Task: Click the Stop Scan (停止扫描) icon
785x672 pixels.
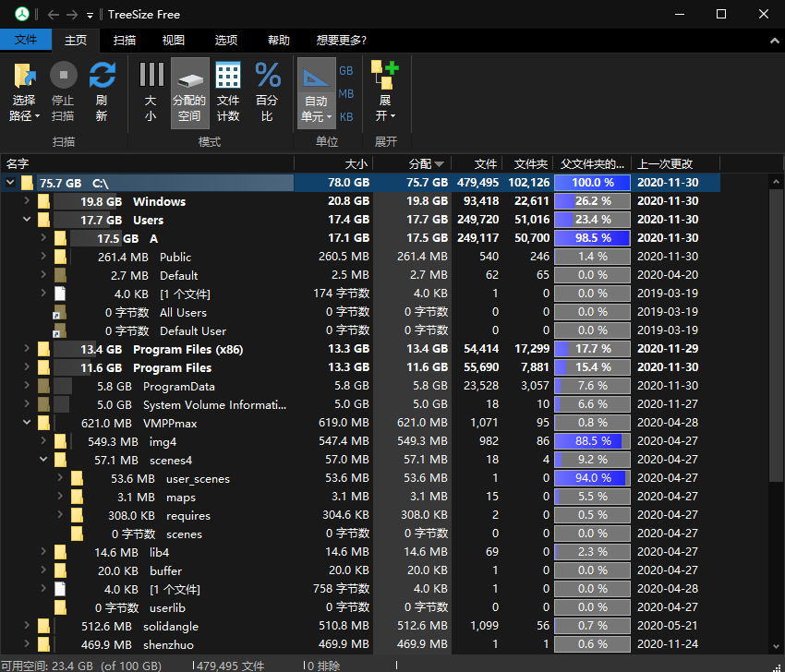Action: pos(63,76)
